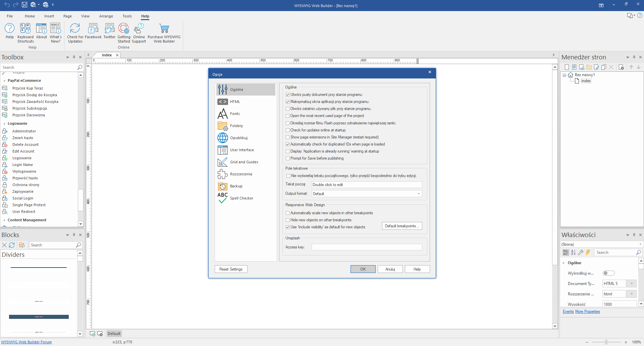644x346 pixels.
Task: Enable 'Hide new objects on other breakpoints'
Action: pos(287,220)
